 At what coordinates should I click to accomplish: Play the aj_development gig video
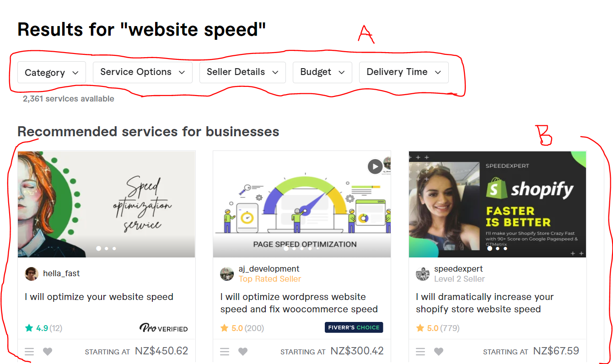coord(375,166)
